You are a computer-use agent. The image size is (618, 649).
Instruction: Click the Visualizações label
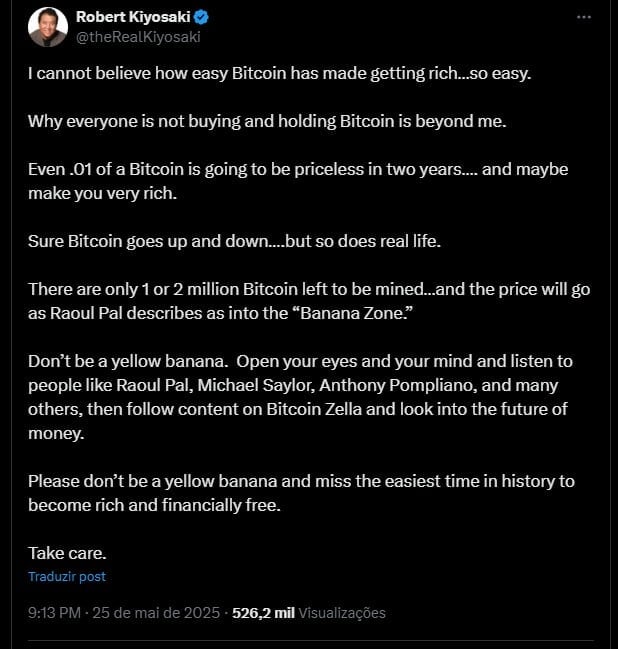click(342, 613)
